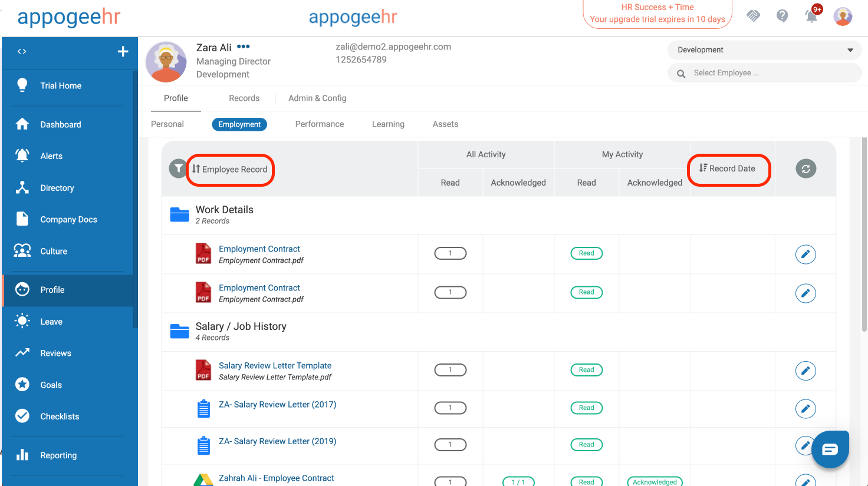Open the Assets sub-tab
The width and height of the screenshot is (868, 486).
coord(445,124)
